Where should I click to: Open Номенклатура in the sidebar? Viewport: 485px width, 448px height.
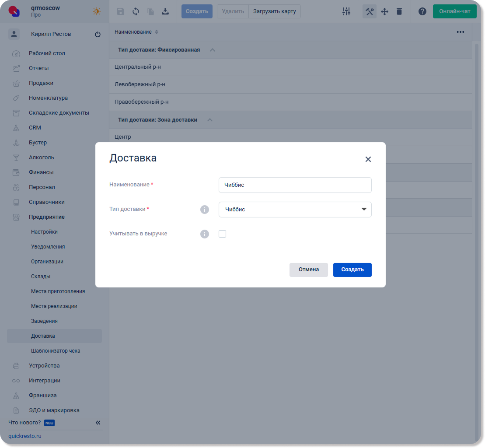tap(48, 98)
